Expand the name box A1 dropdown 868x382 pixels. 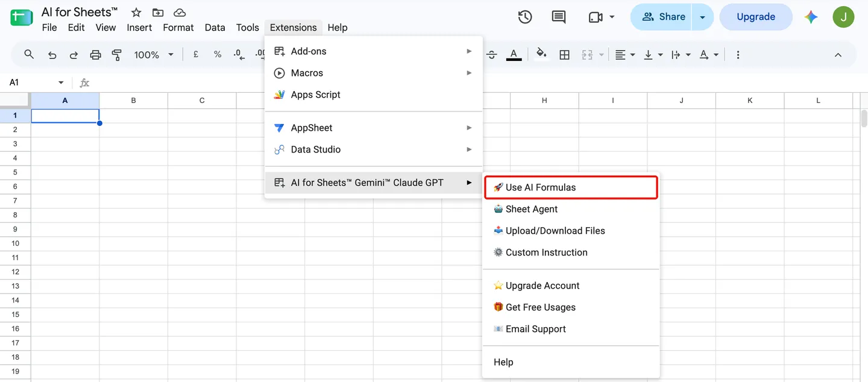pos(61,83)
